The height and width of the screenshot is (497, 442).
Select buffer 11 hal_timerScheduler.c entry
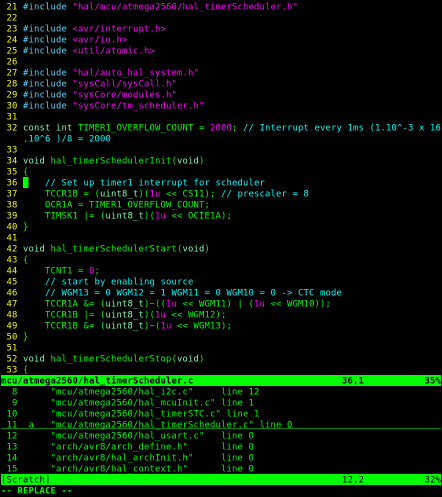(x=150, y=424)
